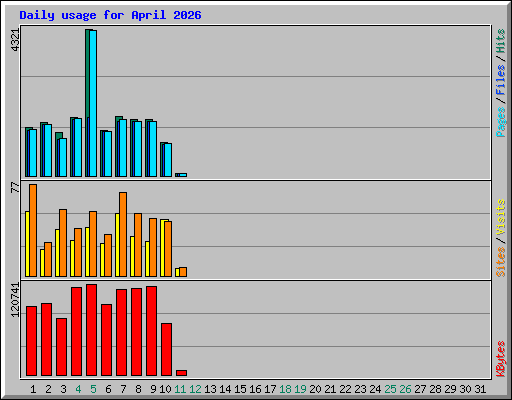The height and width of the screenshot is (400, 512).
Task: Click the red KBytes bar for day 5
Action: [91, 330]
